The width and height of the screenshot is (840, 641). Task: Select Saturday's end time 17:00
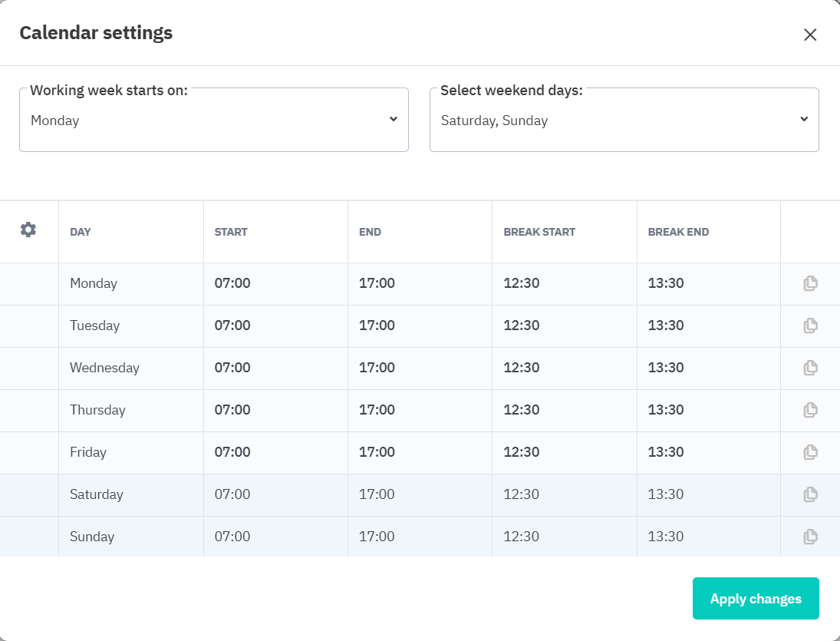tap(377, 494)
